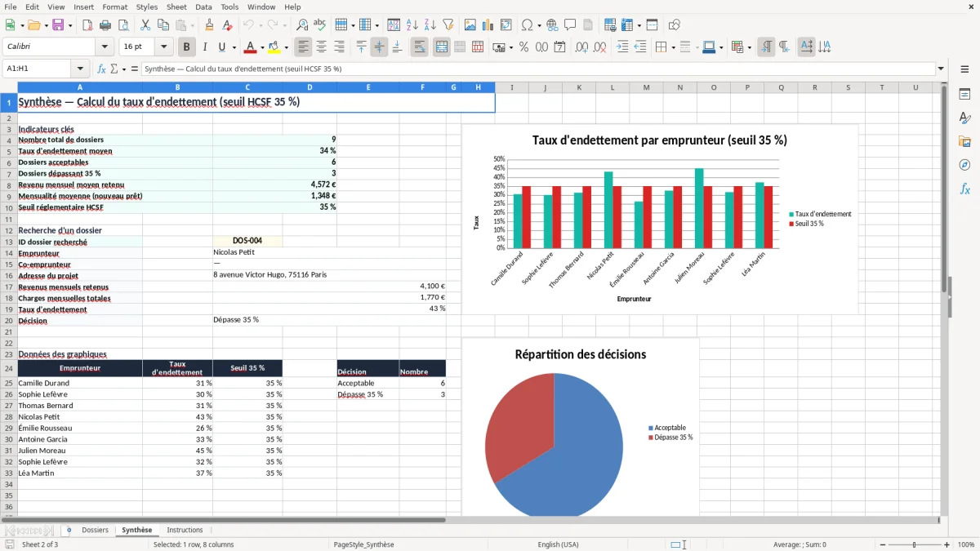Insert Hyperlink globe icon
The image size is (980, 551).
tap(552, 25)
